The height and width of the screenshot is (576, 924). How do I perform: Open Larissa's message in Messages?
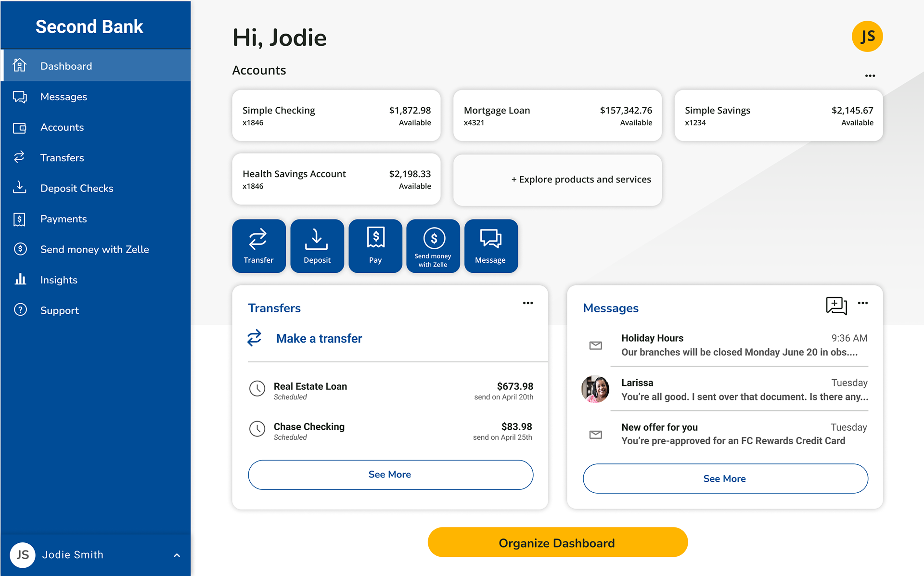pyautogui.click(x=744, y=389)
